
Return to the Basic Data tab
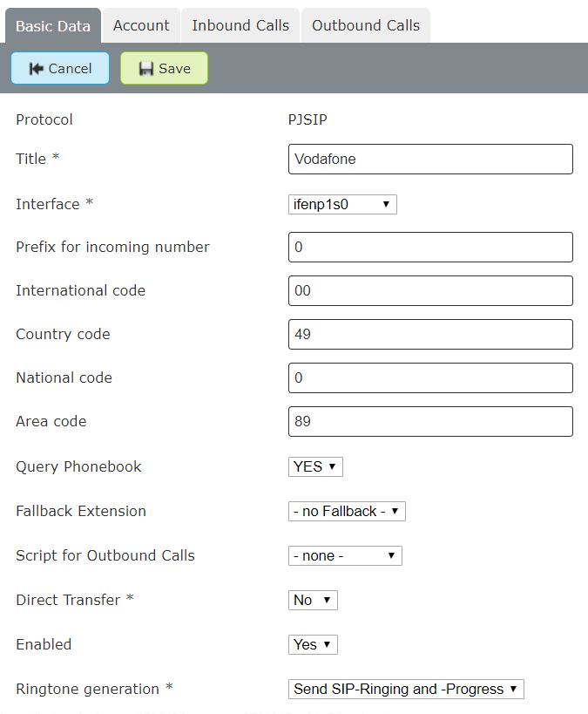click(52, 25)
